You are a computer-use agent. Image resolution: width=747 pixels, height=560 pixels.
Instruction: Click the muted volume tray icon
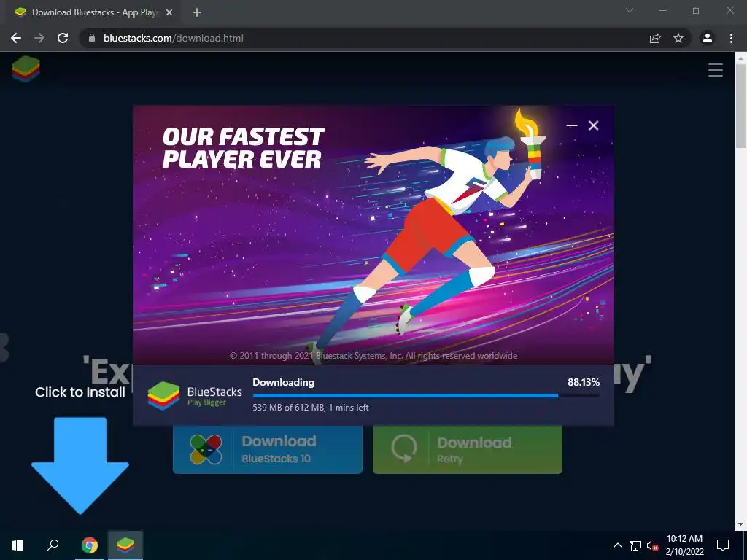652,545
